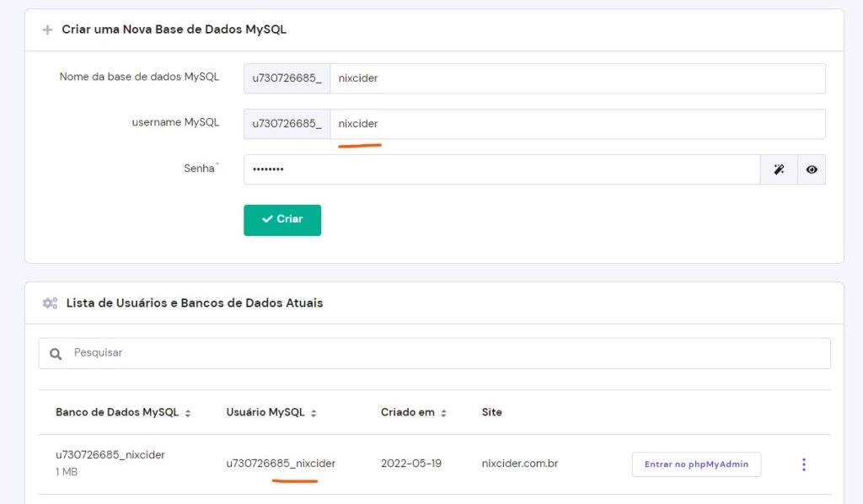The width and height of the screenshot is (863, 504).
Task: Sort by Usuário MySQL column arrows
Action: click(314, 413)
